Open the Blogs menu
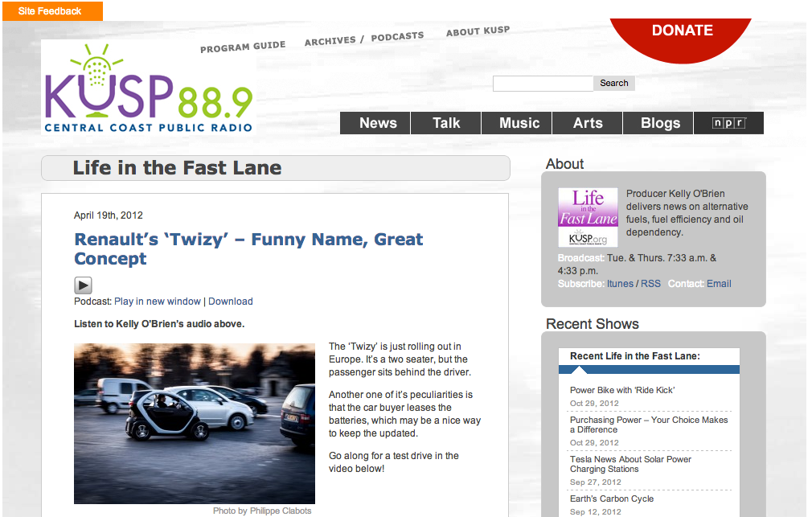Viewport: 812px width, 517px height. tap(658, 123)
